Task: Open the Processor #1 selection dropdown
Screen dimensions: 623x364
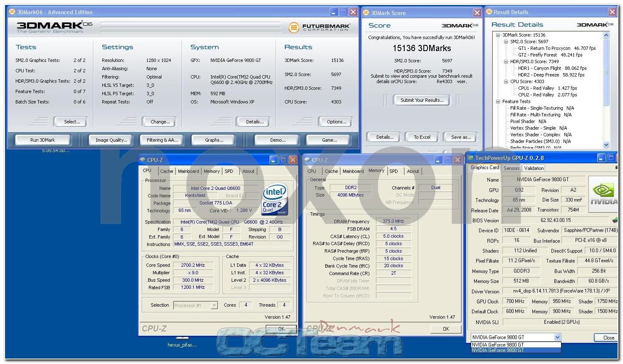Action: click(x=214, y=305)
